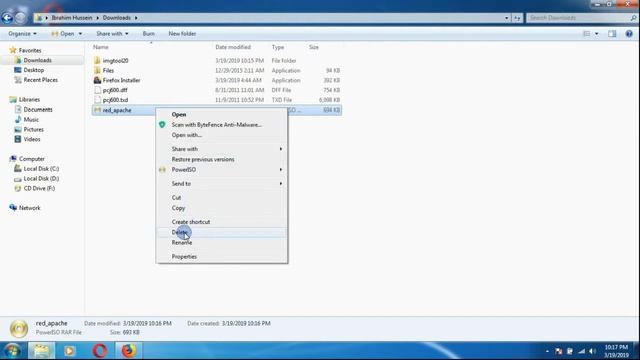Click the Forward navigation arrow
640x360 pixels.
point(20,18)
